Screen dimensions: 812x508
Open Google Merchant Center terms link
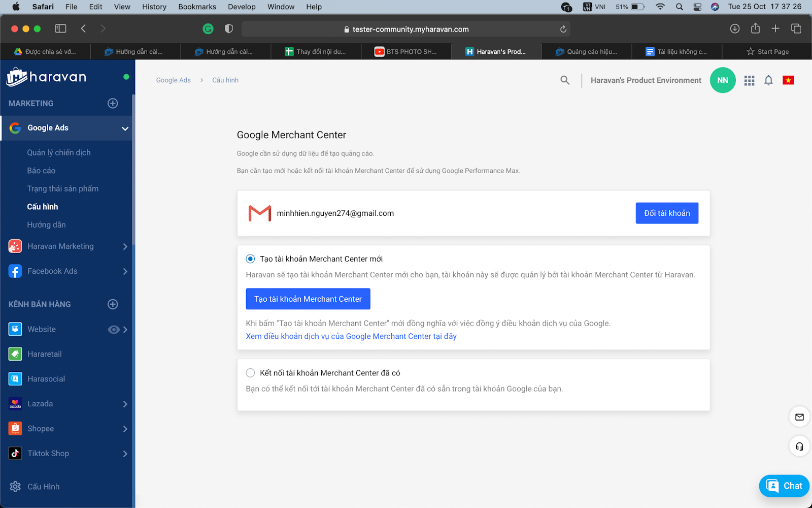351,336
